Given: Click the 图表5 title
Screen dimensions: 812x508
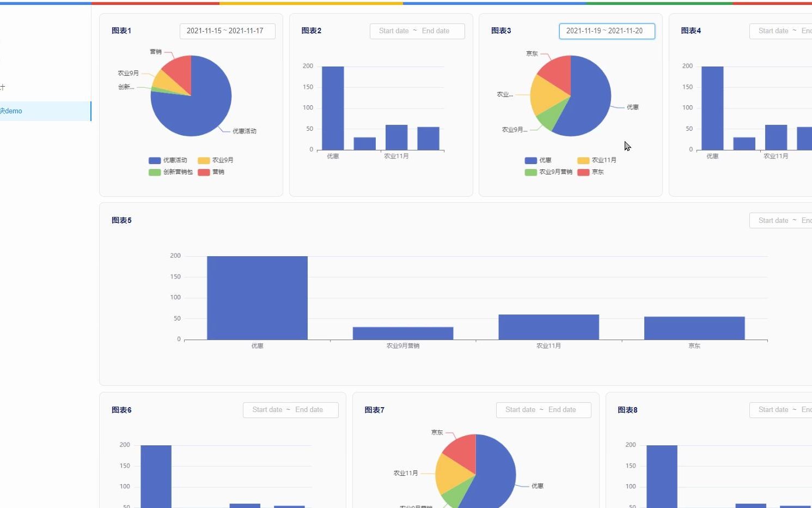Looking at the screenshot, I should click(121, 221).
